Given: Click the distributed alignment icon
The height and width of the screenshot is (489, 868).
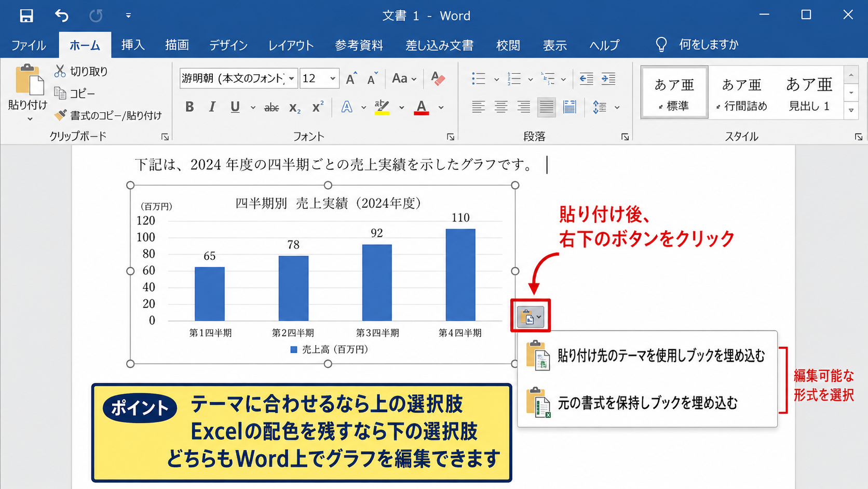Looking at the screenshot, I should 569,107.
